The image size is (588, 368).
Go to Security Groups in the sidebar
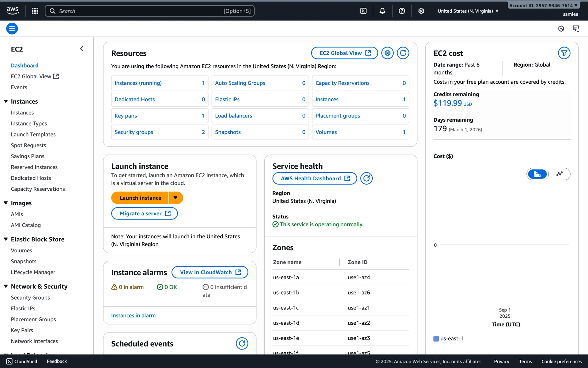pos(30,297)
